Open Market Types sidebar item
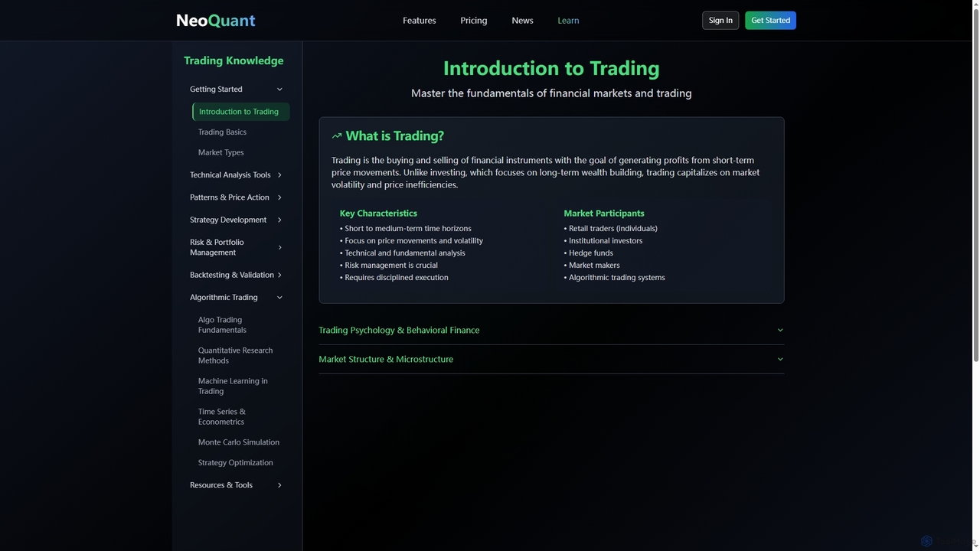This screenshot has width=980, height=551. [221, 152]
